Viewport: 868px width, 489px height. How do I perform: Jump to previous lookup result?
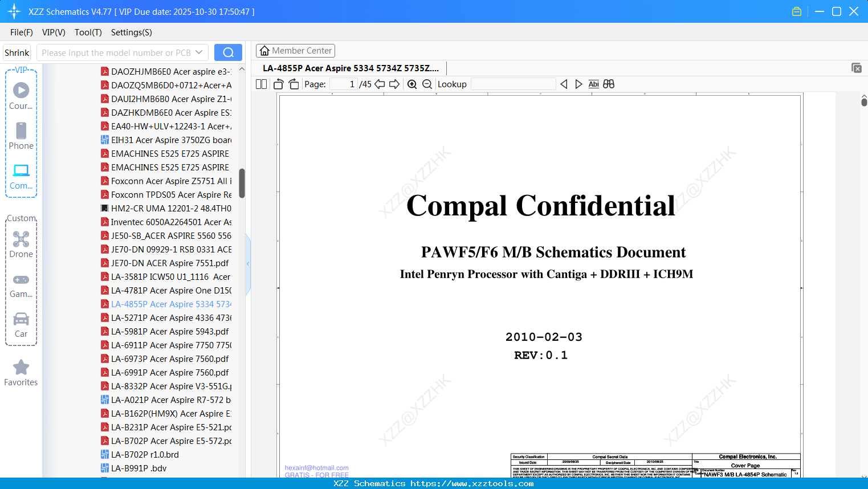coord(564,84)
